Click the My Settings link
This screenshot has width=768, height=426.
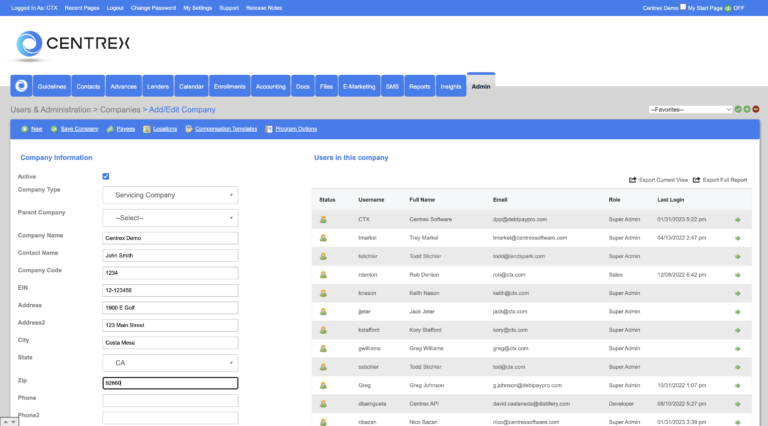(x=197, y=8)
